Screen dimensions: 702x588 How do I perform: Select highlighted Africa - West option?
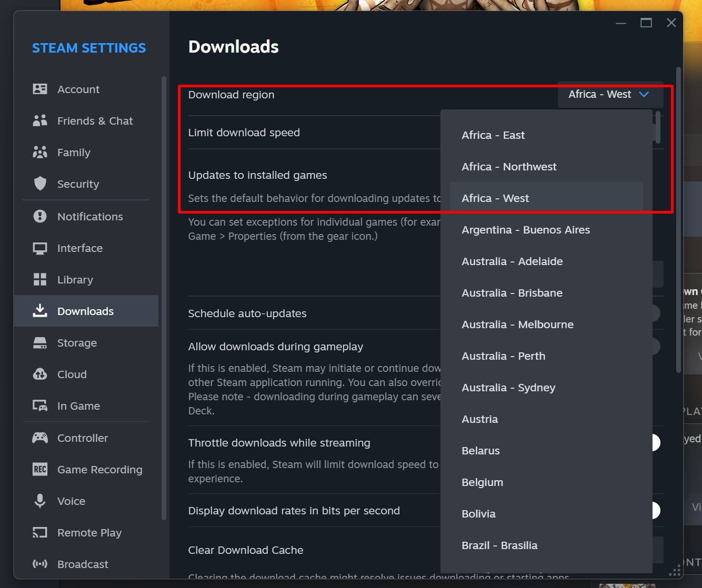546,198
